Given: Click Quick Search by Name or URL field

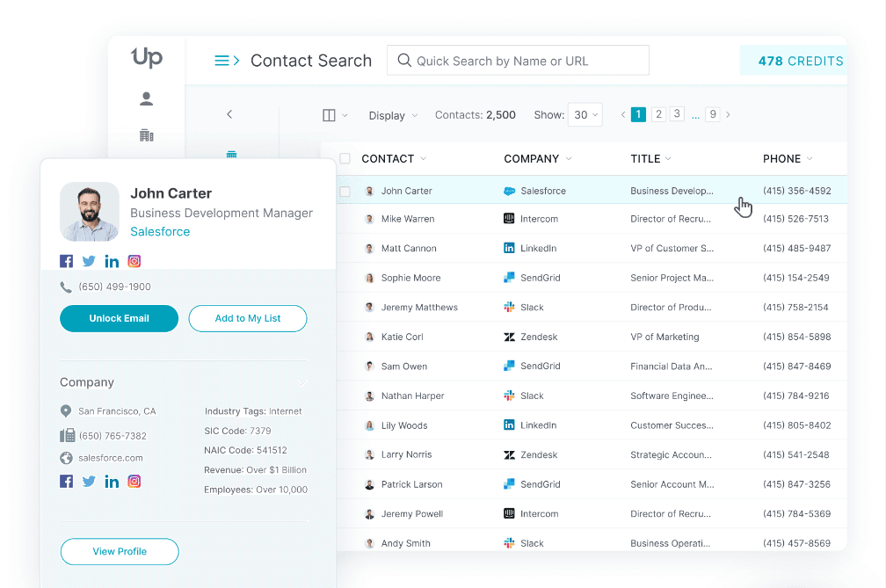Looking at the screenshot, I should [519, 61].
